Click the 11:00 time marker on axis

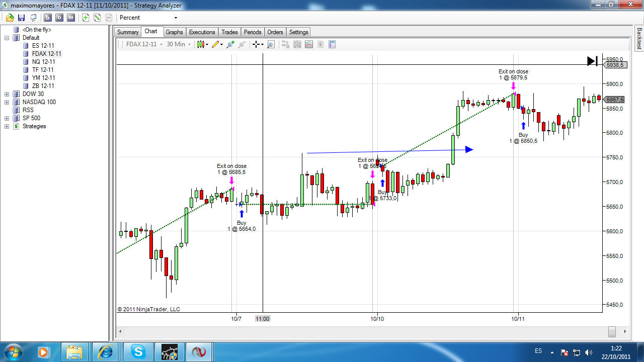pyautogui.click(x=263, y=319)
